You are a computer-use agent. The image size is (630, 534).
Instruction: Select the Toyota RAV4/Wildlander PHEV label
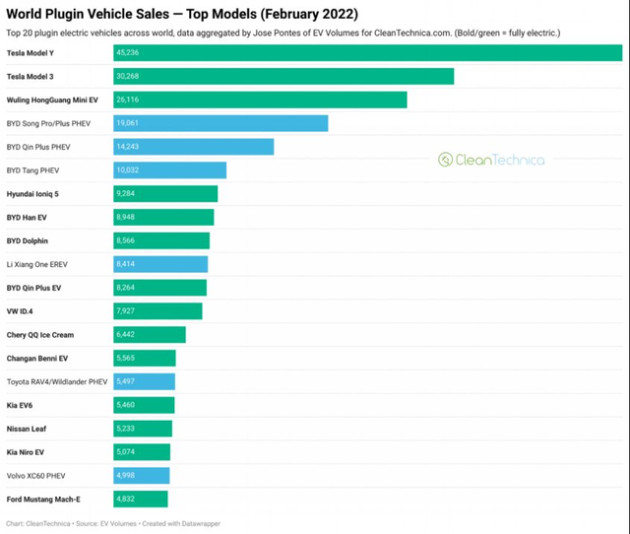57,382
